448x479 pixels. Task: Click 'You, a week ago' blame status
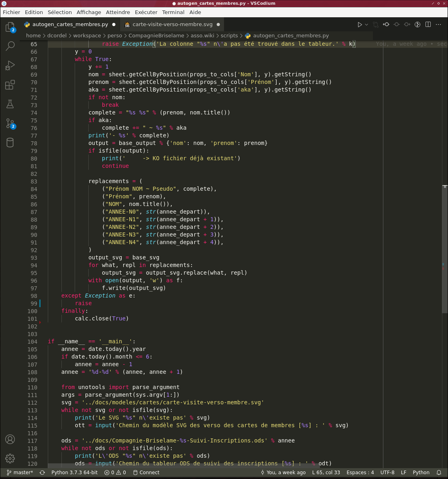[283, 472]
